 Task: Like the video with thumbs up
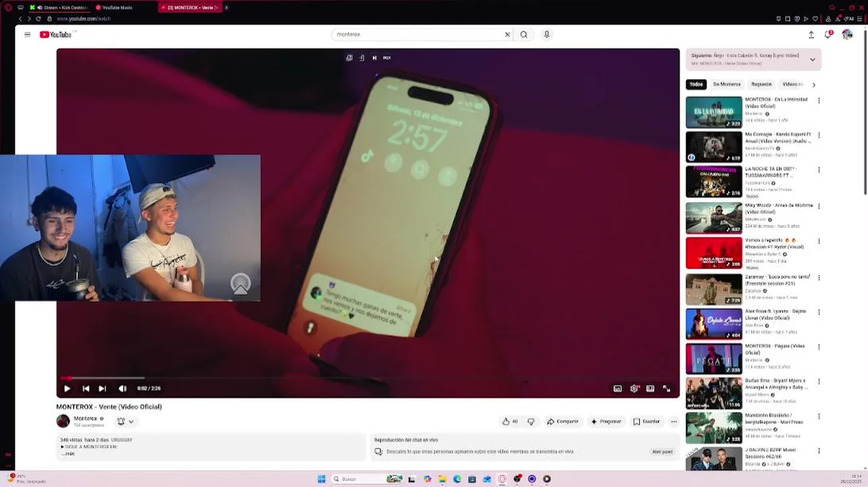point(510,421)
